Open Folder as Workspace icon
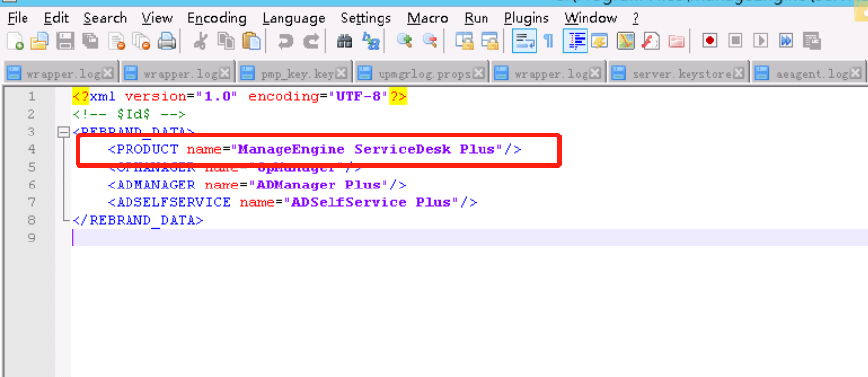This screenshot has height=377, width=868. (x=676, y=41)
